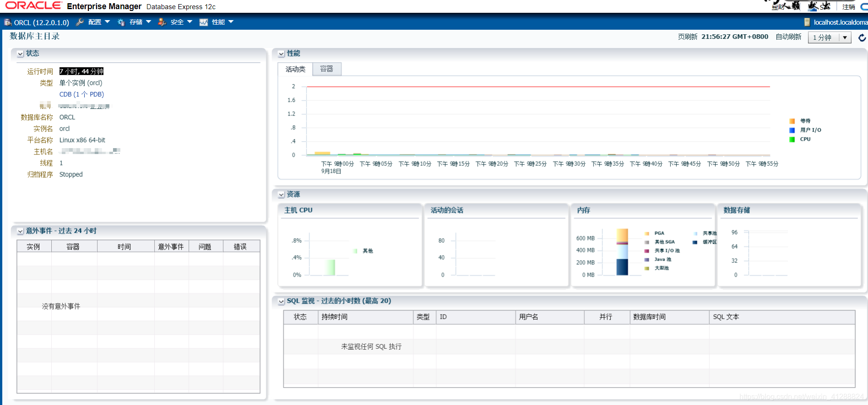868x405 pixels.
Task: Click the 错误 column header
Action: click(x=241, y=246)
